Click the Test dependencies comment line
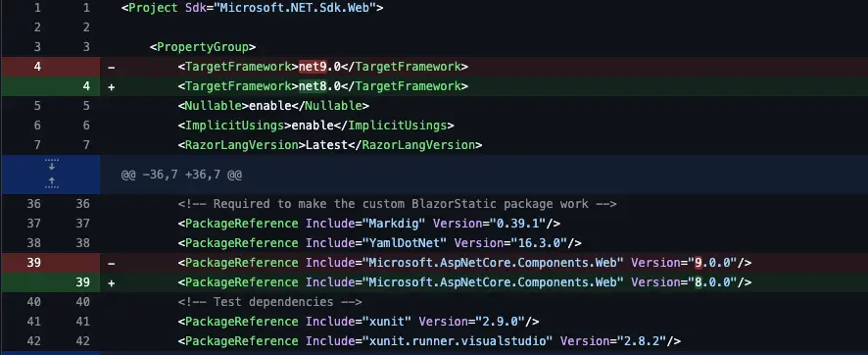868x355 pixels. (x=270, y=302)
